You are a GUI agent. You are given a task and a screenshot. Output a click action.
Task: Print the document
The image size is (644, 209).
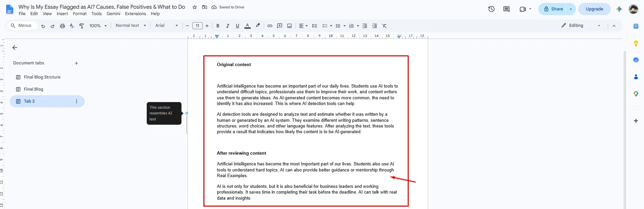point(62,26)
